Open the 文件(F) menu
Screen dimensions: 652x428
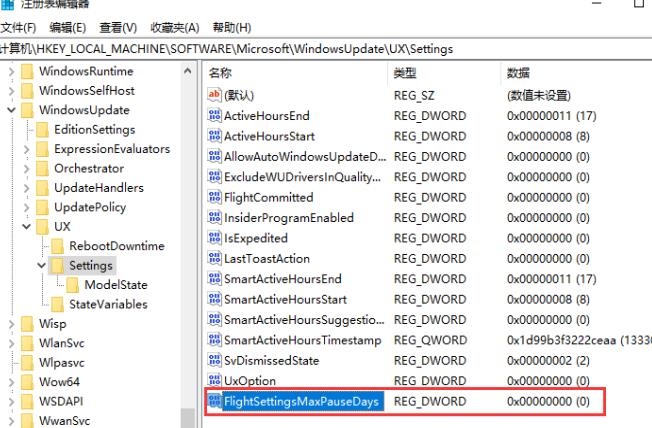[18, 28]
